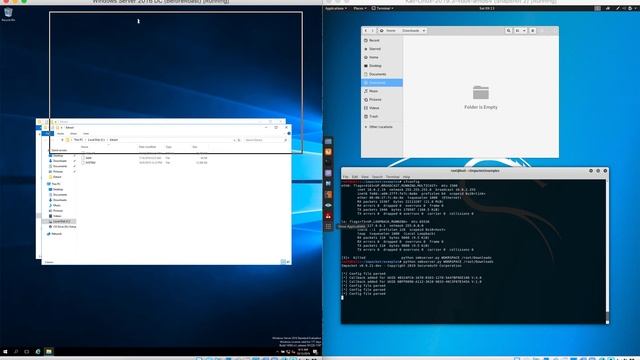Viewport: 640px width, 360px height.
Task: Select Pictures in Kali Files sidebar
Action: [x=382, y=100]
